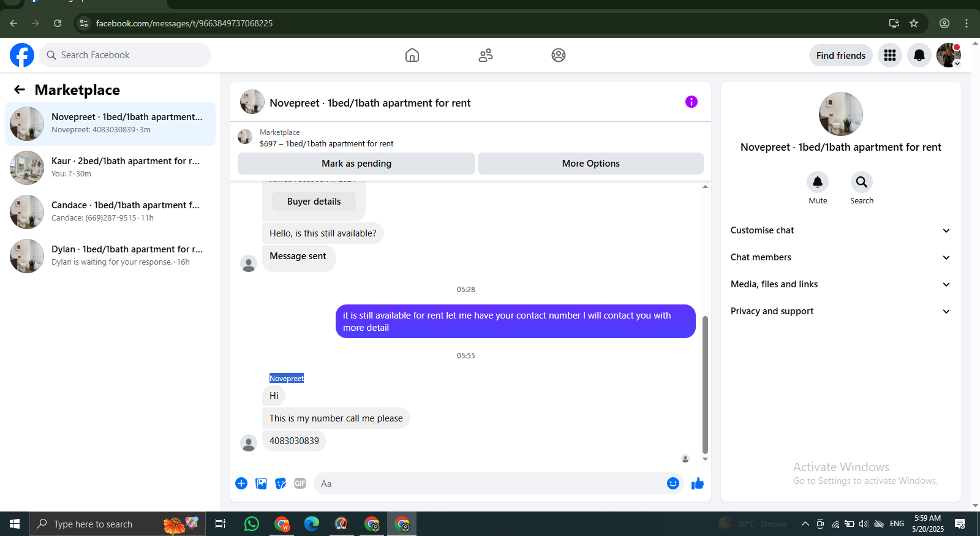View Buyer details

[314, 202]
